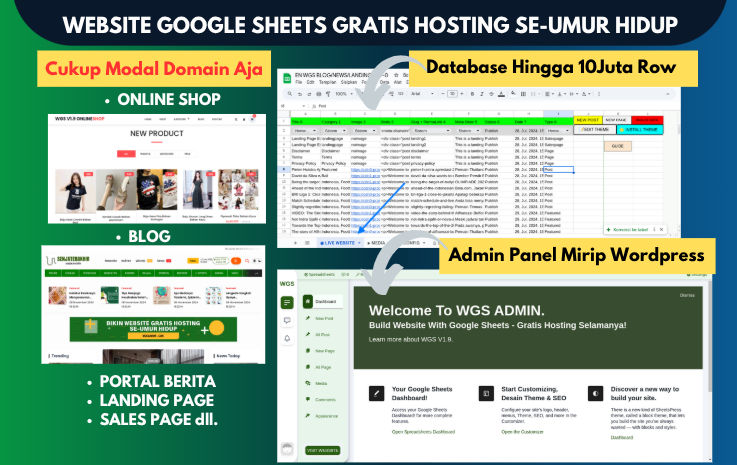This screenshot has height=465, width=737.
Task: Click the red button in sheet header row
Action: [647, 120]
